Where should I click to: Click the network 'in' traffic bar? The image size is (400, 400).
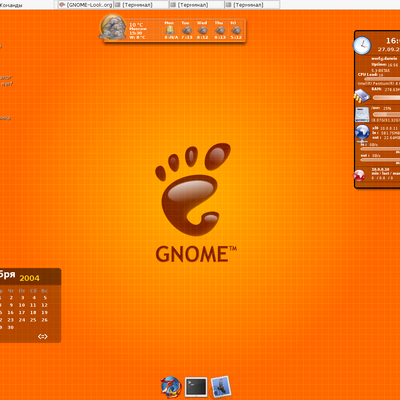click(380, 149)
